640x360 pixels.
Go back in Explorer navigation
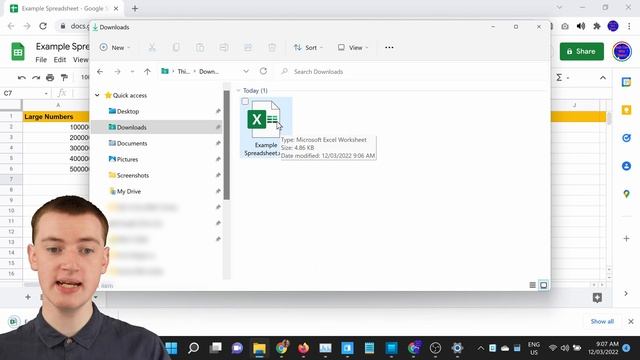pyautogui.click(x=100, y=71)
